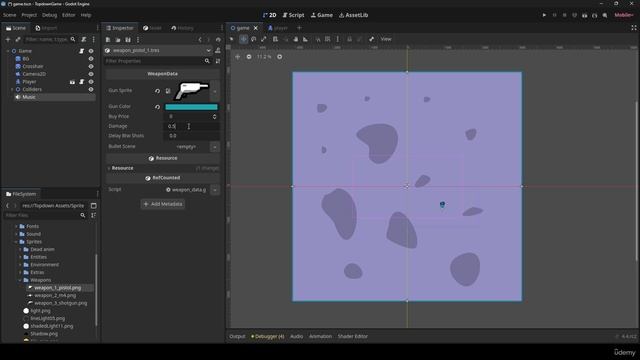Open the Mobile renderer selector

point(624,15)
